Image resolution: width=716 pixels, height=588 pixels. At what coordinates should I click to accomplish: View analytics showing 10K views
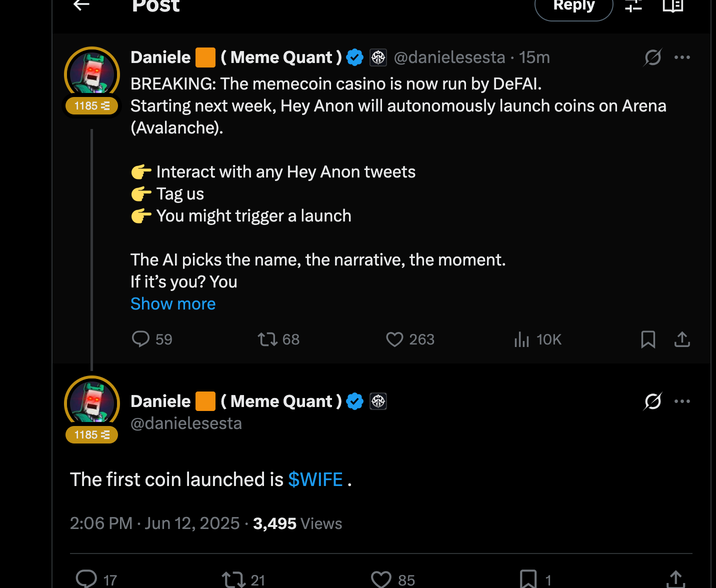(521, 339)
